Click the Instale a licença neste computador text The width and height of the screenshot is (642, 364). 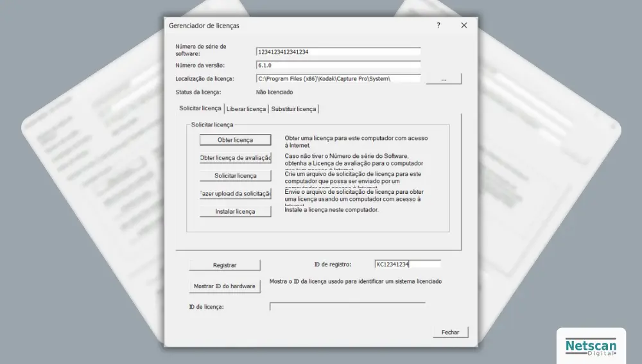point(332,210)
